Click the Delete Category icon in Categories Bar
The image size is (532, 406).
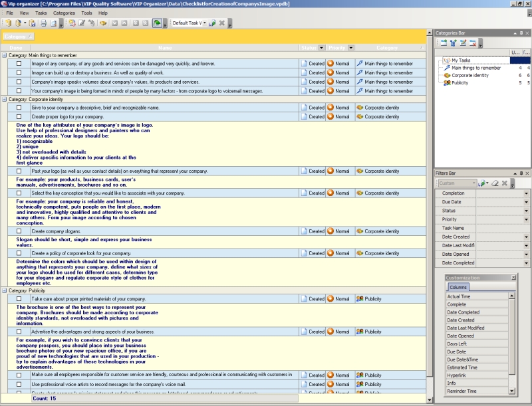[x=472, y=43]
